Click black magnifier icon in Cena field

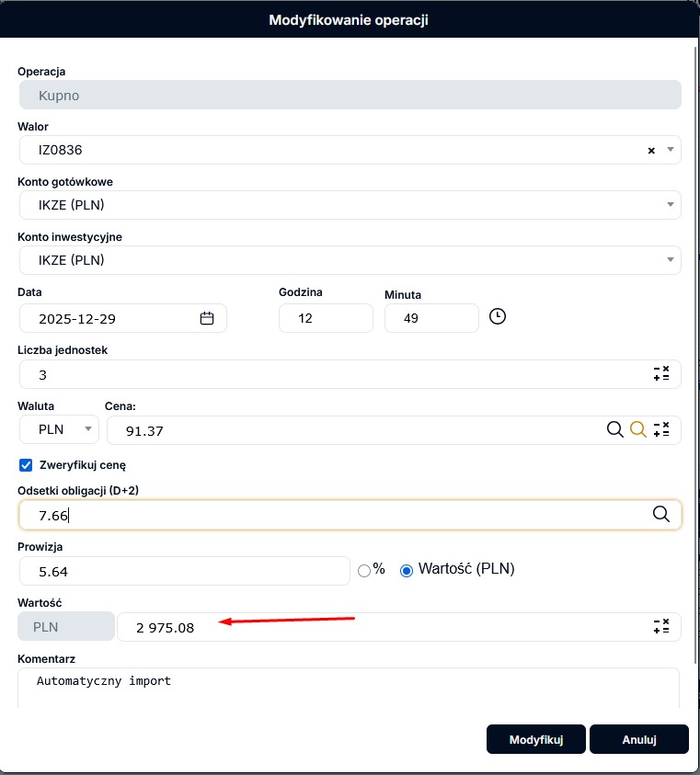point(615,429)
